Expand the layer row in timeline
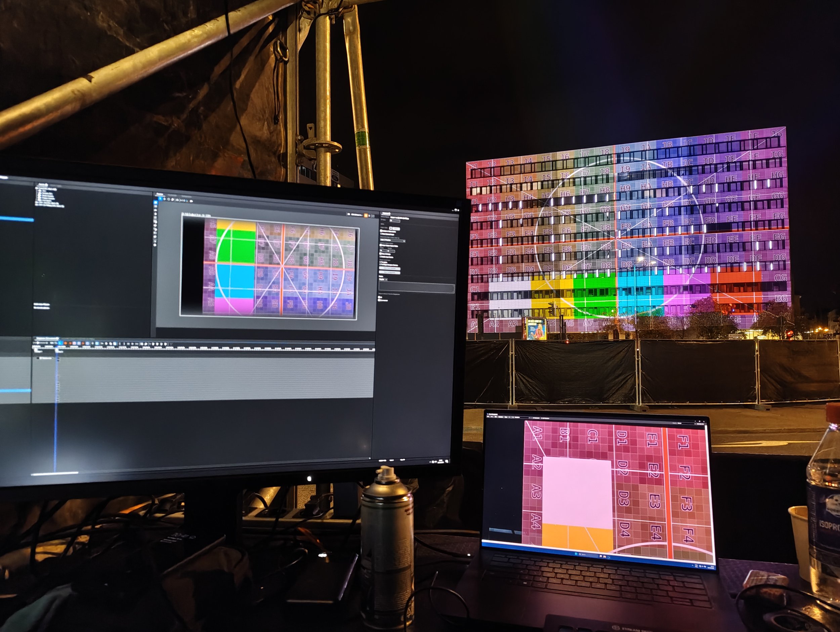 [38, 358]
